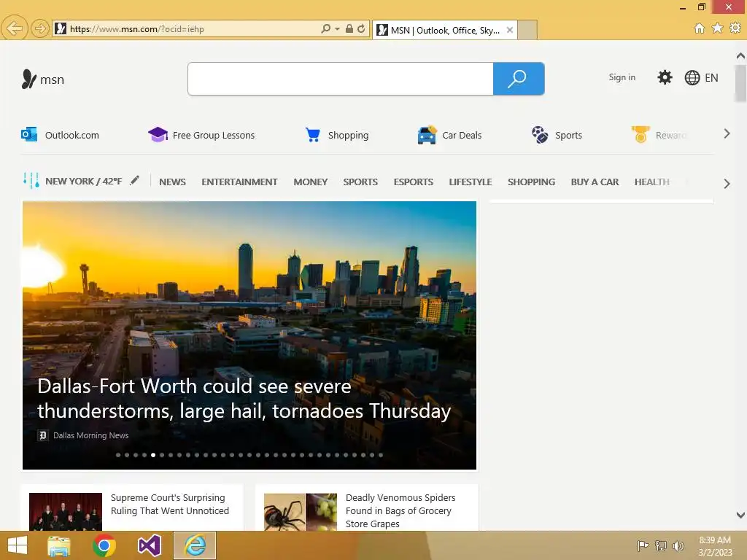Screen dimensions: 747x560
Task: Open a new blank tab
Action: [x=527, y=29]
